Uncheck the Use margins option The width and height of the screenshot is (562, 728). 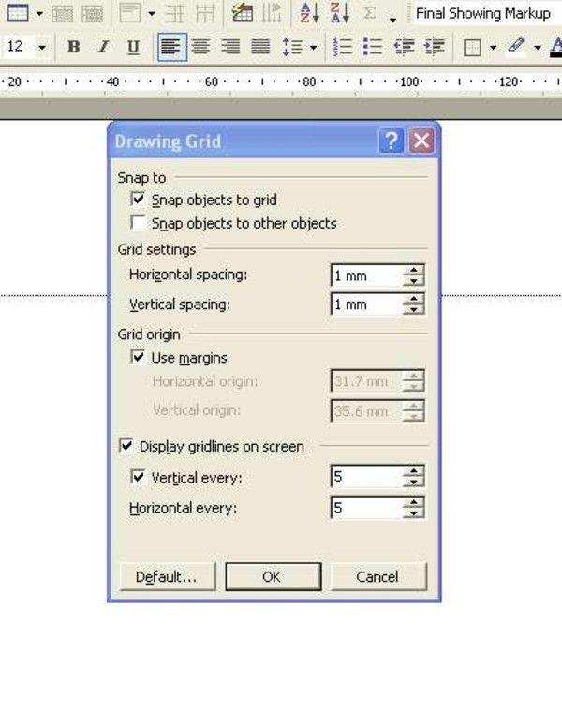click(139, 358)
